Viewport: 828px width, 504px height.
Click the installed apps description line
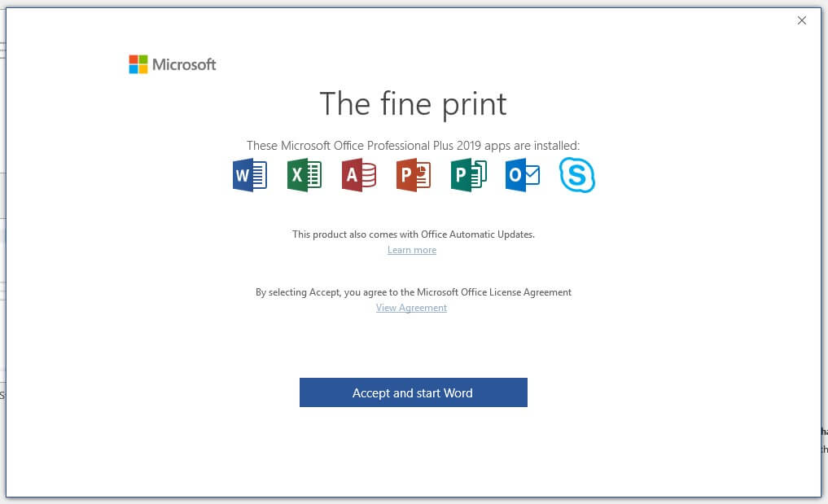(x=413, y=145)
